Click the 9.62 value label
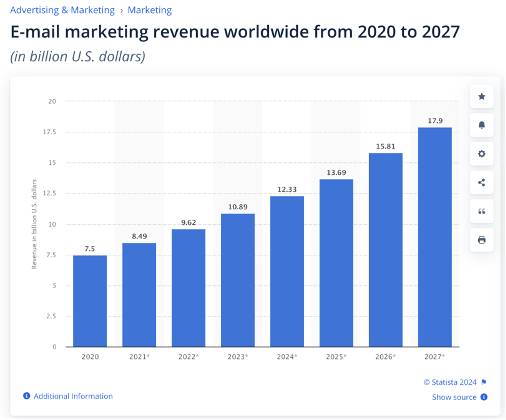Screen dimensions: 506x420 188,222
